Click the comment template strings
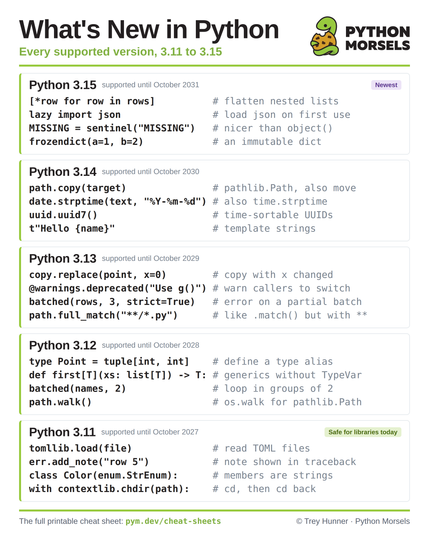The height and width of the screenshot is (536, 429). [264, 228]
